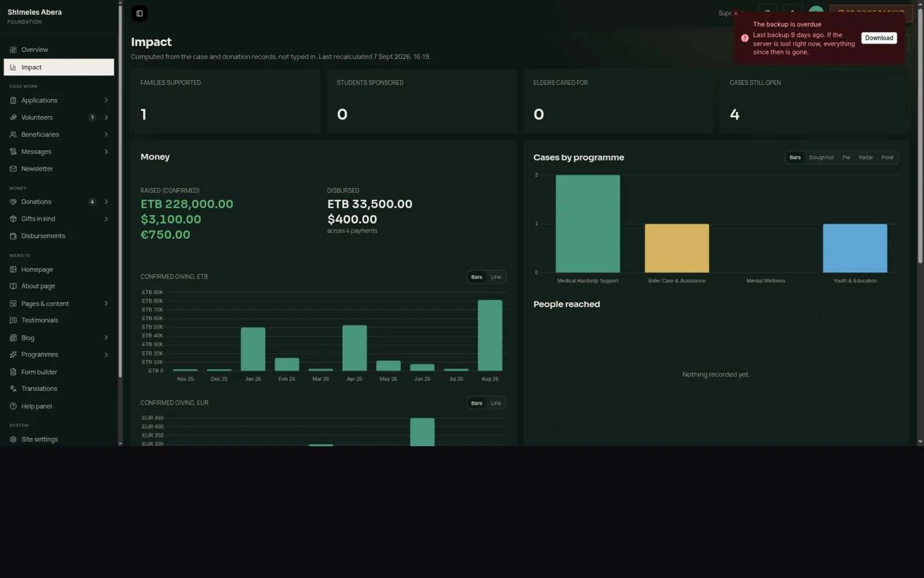This screenshot has width=924, height=578.
Task: Click the Gifts in kind box icon
Action: [x=13, y=219]
